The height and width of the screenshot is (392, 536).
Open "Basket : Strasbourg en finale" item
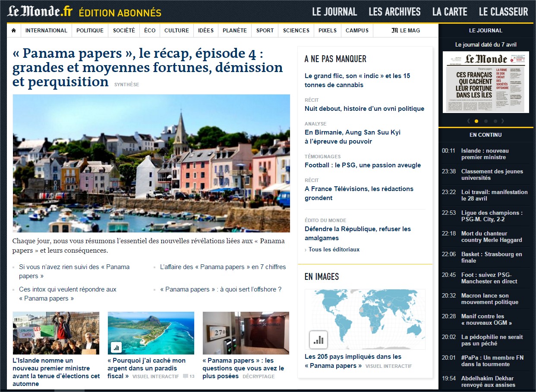(x=492, y=257)
